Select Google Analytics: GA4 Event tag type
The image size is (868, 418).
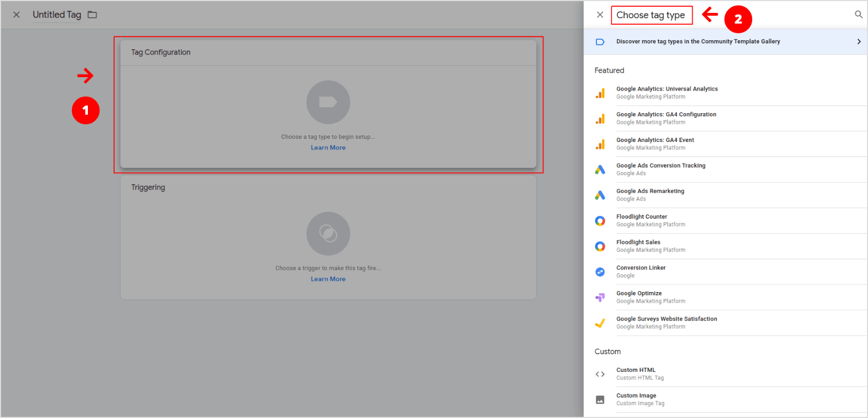point(655,140)
